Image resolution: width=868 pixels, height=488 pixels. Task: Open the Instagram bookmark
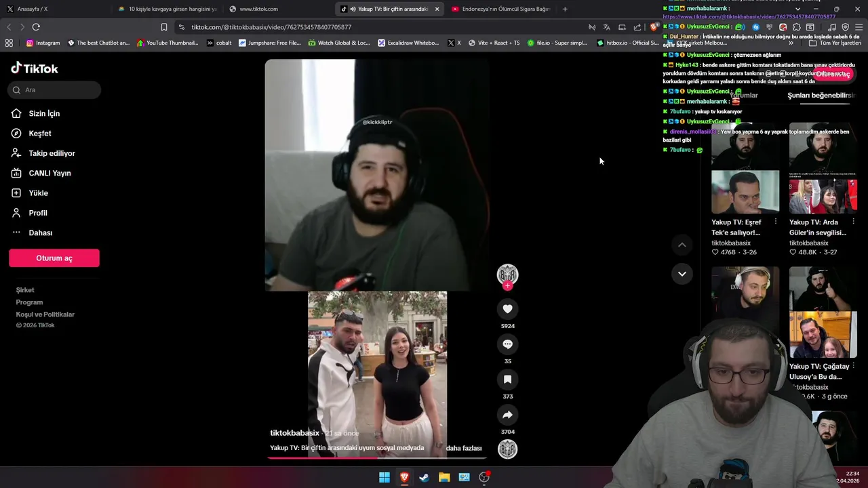point(43,43)
